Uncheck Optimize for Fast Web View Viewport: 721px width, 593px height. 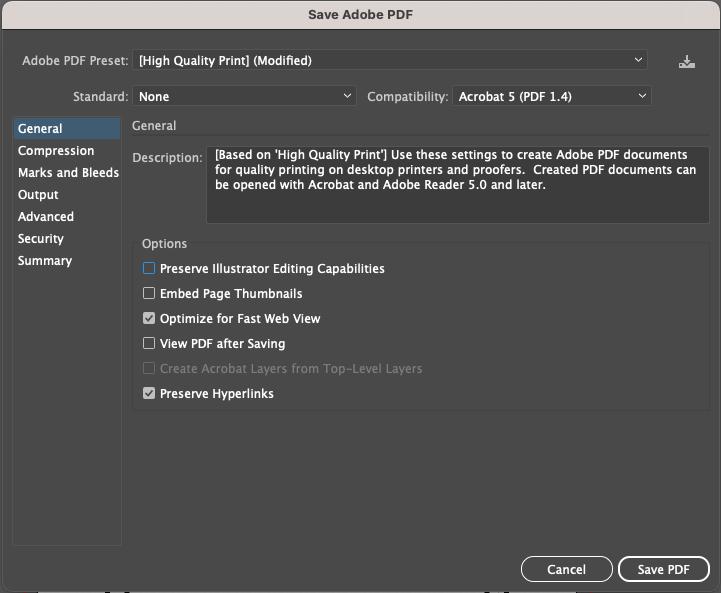(x=149, y=318)
